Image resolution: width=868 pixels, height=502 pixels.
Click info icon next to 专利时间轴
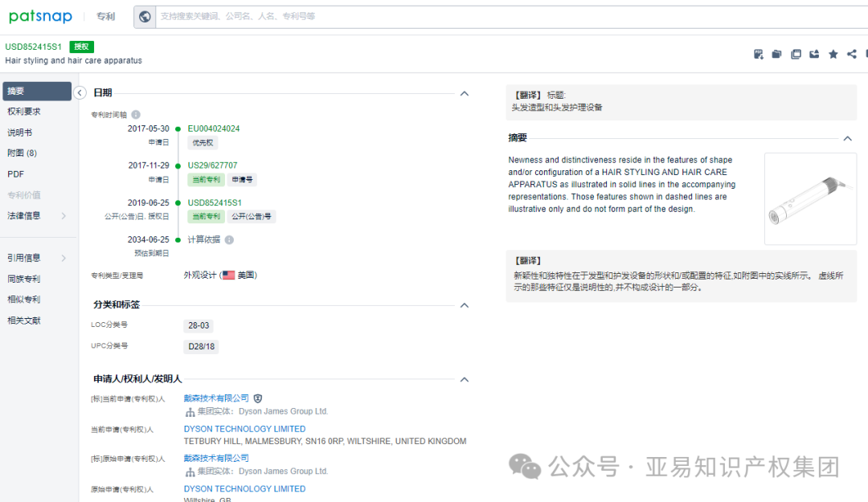136,114
